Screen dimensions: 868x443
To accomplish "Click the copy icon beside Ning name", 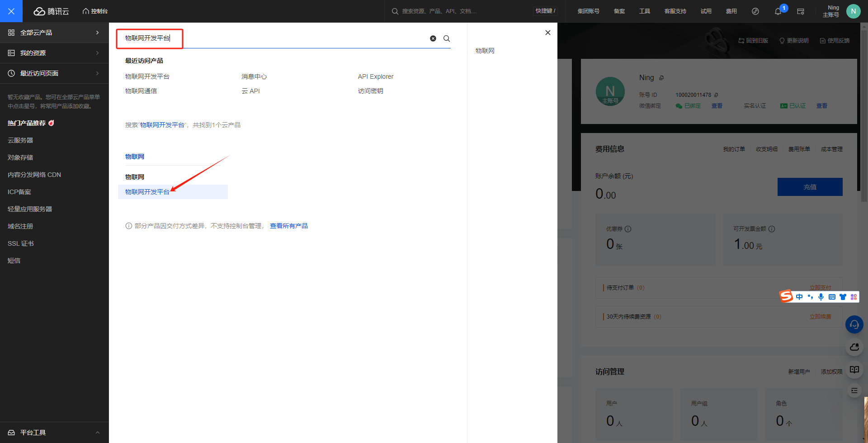I will tap(661, 78).
